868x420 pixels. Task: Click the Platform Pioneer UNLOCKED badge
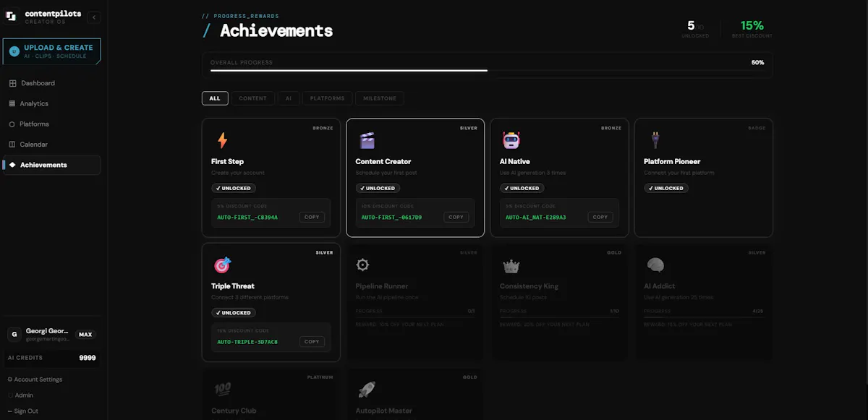pos(666,188)
